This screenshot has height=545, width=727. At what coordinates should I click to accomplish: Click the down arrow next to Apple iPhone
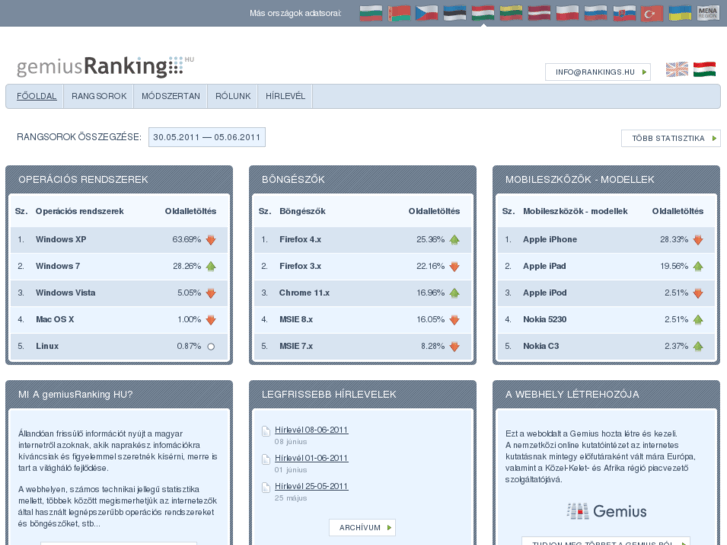click(698, 240)
